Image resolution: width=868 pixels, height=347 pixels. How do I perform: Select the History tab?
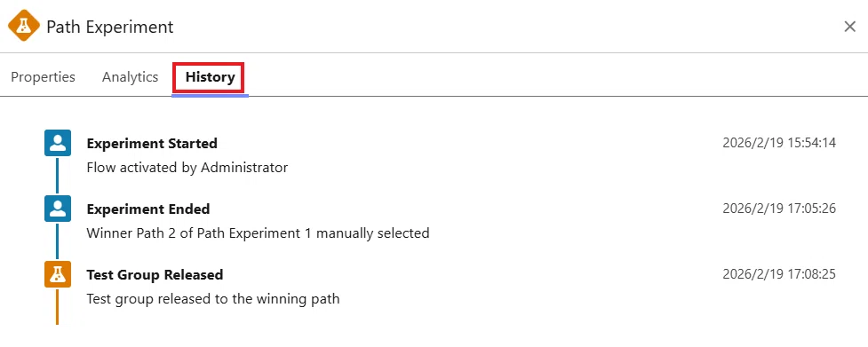(x=210, y=77)
